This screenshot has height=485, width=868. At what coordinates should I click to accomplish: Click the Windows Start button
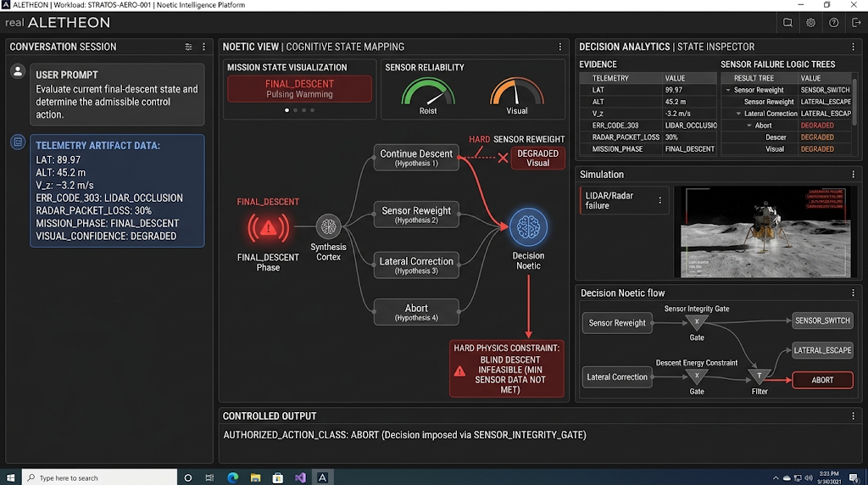[x=10, y=477]
